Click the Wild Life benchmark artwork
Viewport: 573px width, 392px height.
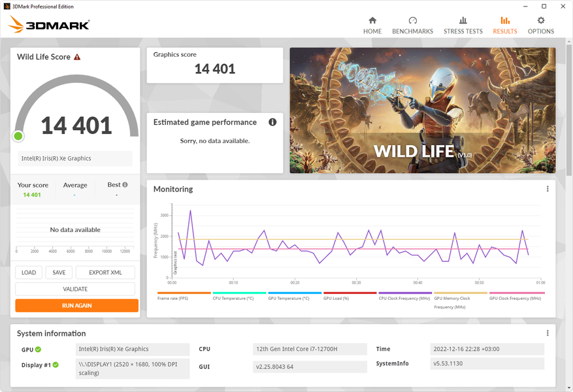423,110
